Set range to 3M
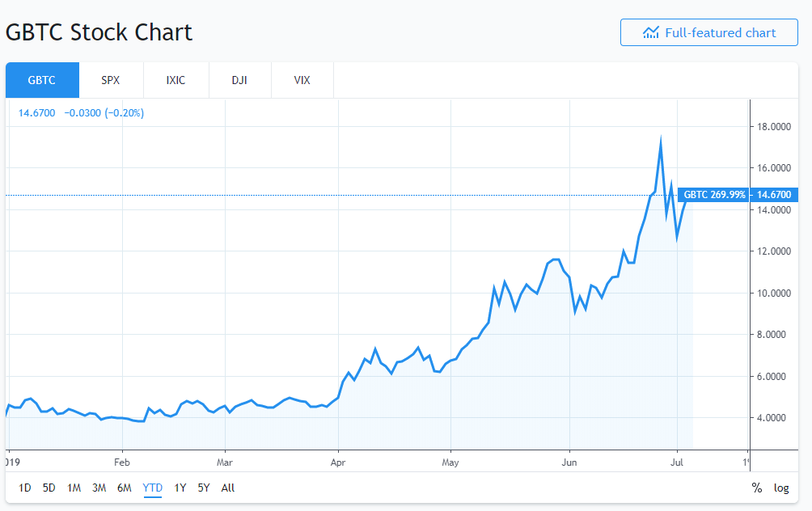The image size is (812, 511). [99, 488]
